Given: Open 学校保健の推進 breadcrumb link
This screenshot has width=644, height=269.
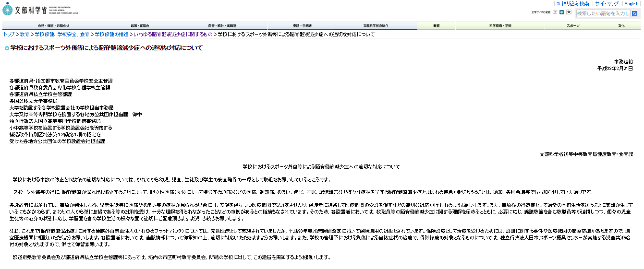Looking at the screenshot, I should (111, 35).
